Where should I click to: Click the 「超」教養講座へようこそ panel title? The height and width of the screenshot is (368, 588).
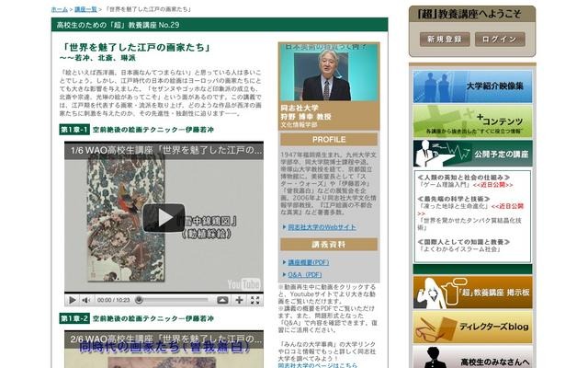(x=469, y=15)
